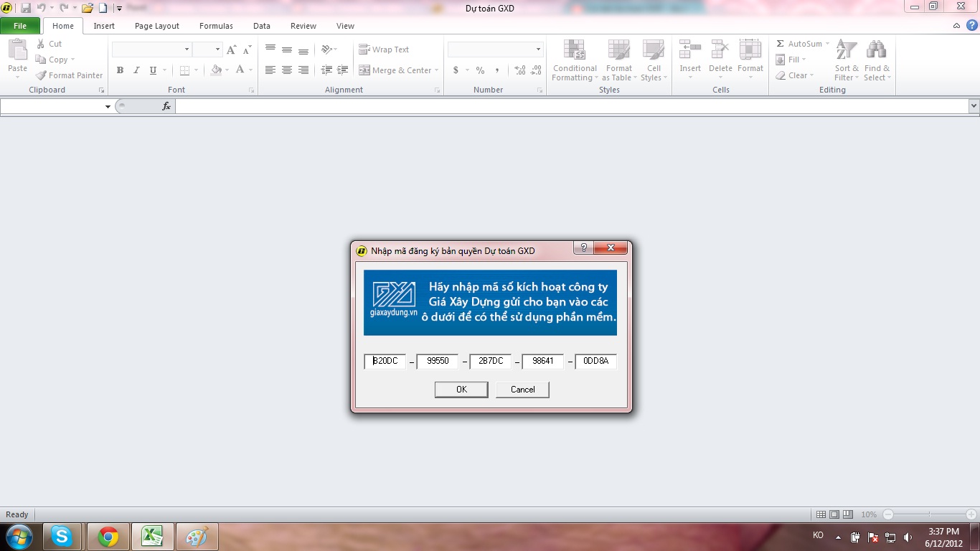Open the Customize Quick Access Toolbar arrow
The image size is (980, 551).
119,9
